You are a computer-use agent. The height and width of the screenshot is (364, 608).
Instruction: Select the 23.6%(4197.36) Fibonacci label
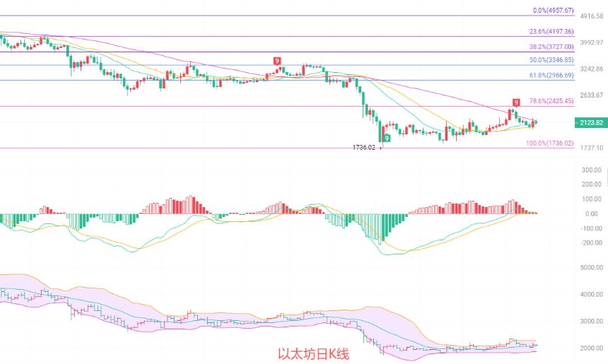551,31
